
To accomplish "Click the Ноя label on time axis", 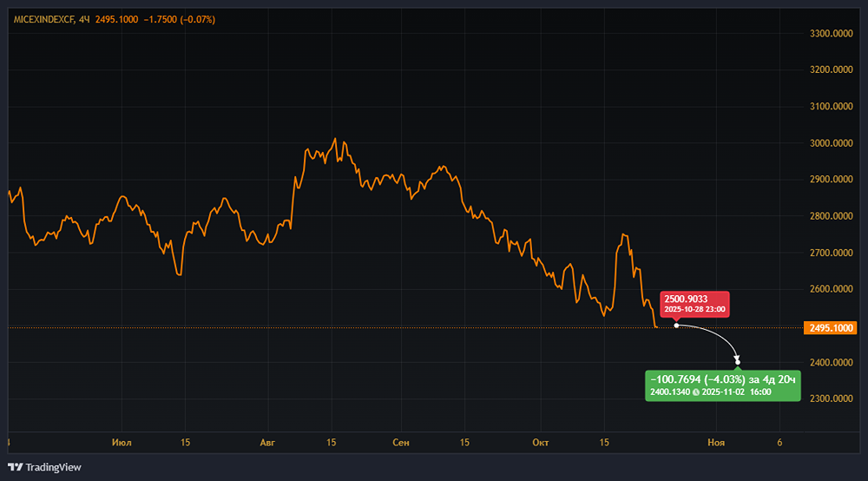I will click(716, 443).
